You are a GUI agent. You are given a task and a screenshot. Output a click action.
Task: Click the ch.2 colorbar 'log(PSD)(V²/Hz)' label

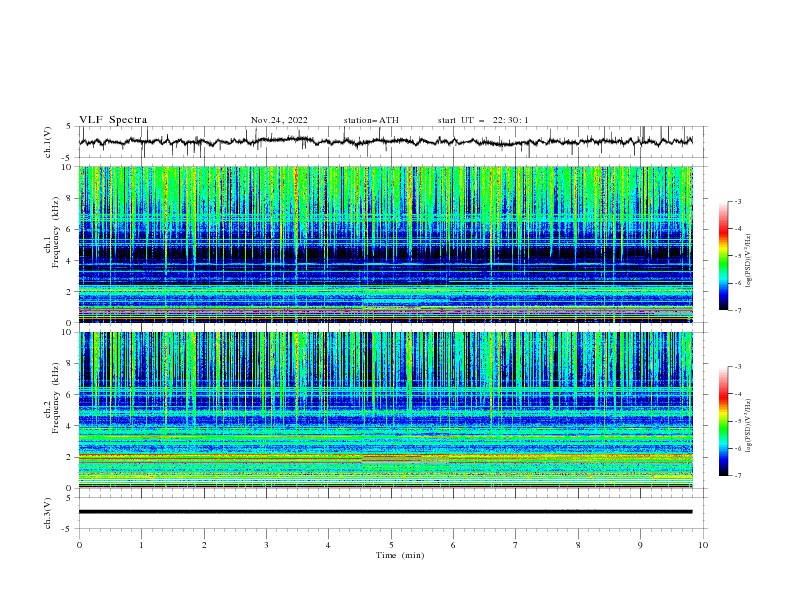click(x=748, y=426)
